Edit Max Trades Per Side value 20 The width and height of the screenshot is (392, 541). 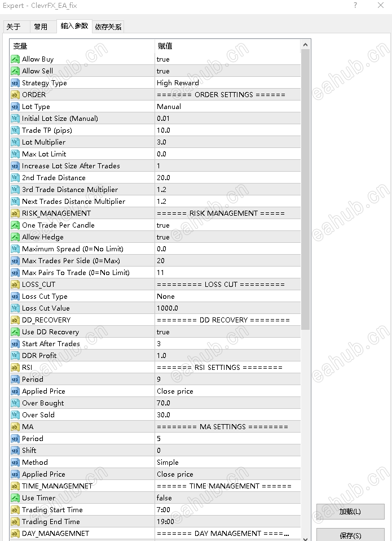228,260
